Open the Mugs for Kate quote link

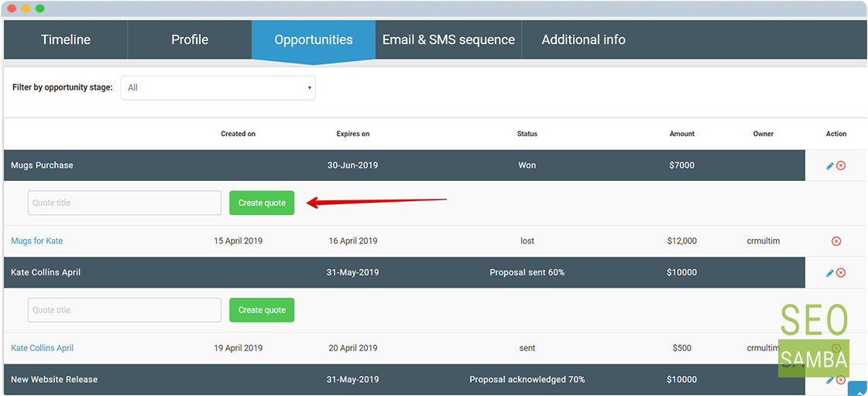point(37,241)
